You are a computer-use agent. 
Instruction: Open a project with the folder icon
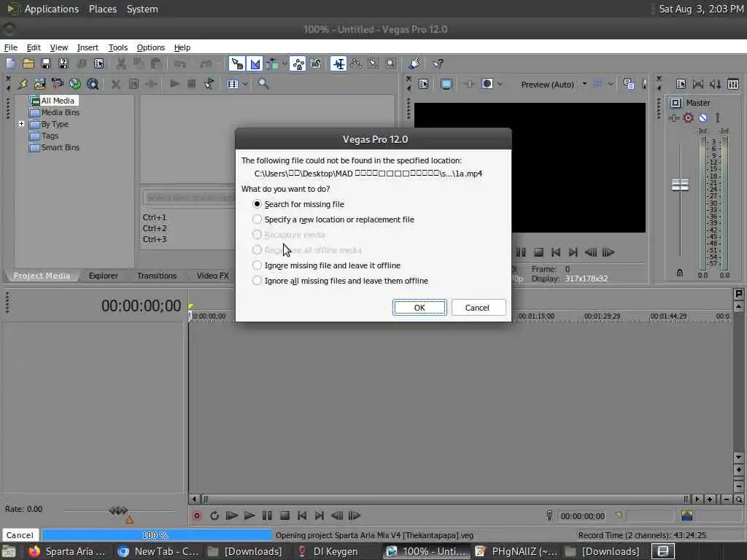[28, 64]
